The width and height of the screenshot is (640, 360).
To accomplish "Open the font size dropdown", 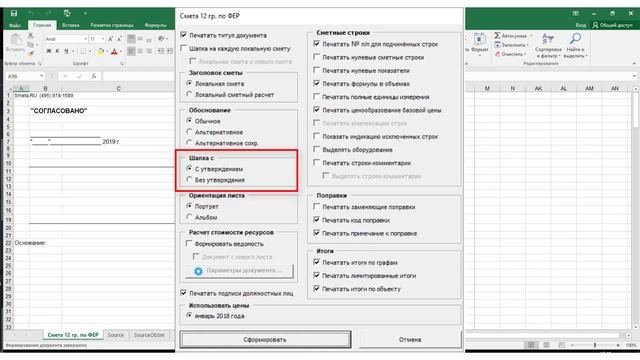I will pos(102,39).
